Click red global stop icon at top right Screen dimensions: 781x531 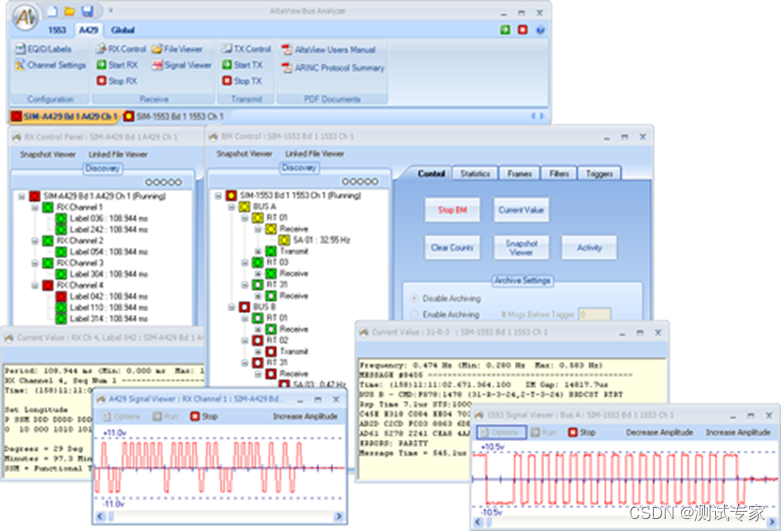[522, 30]
